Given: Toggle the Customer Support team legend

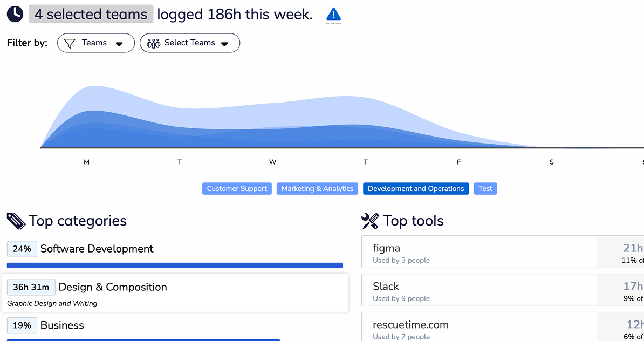Looking at the screenshot, I should click(x=237, y=189).
